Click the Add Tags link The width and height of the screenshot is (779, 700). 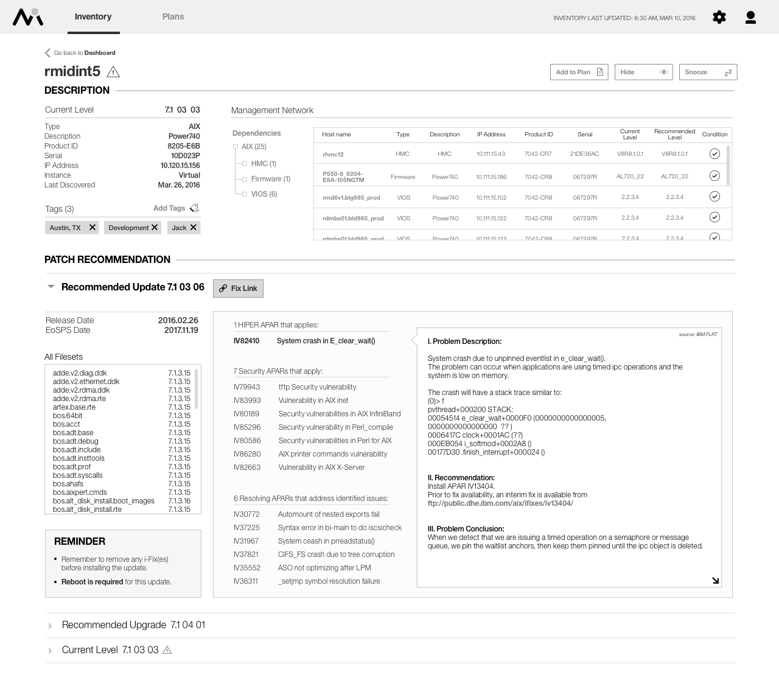tap(169, 208)
